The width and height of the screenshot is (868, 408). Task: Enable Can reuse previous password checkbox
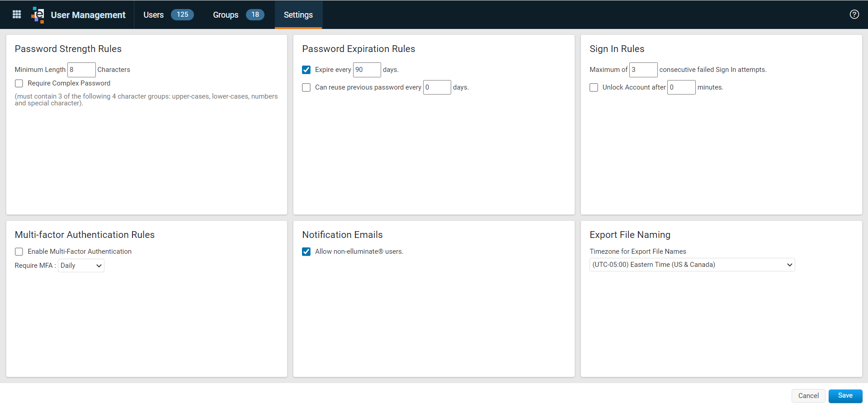(307, 87)
